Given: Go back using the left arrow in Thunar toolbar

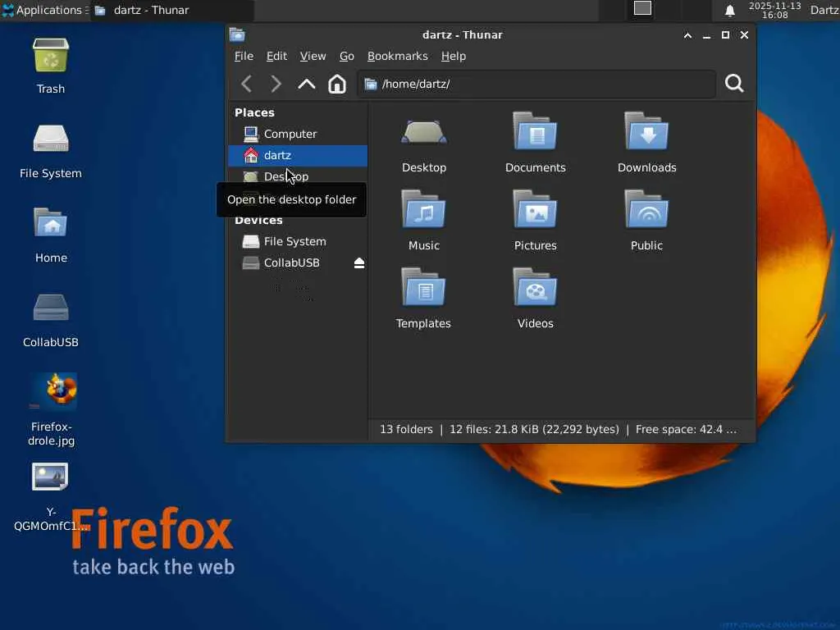Looking at the screenshot, I should click(x=246, y=84).
